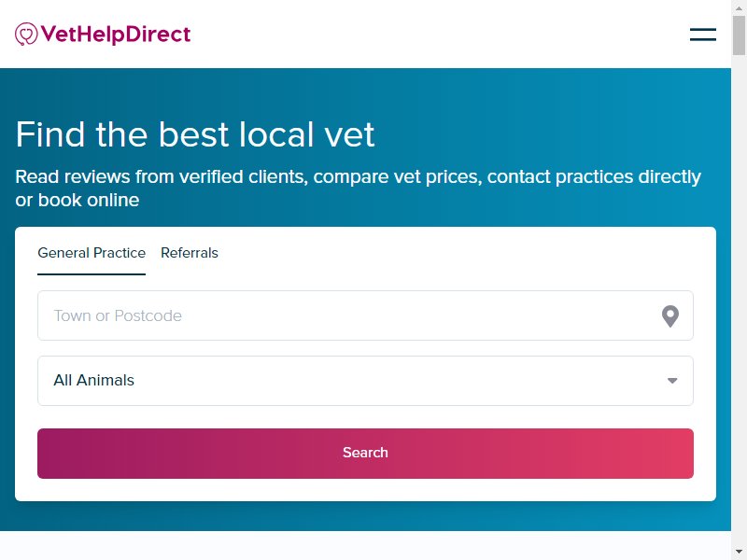The width and height of the screenshot is (747, 560).
Task: Click the scrollbar down arrow
Action: tap(739, 552)
